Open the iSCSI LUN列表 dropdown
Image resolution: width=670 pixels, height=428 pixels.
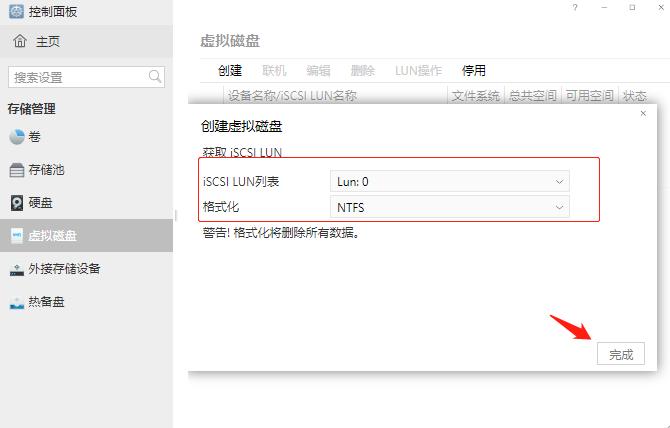450,182
